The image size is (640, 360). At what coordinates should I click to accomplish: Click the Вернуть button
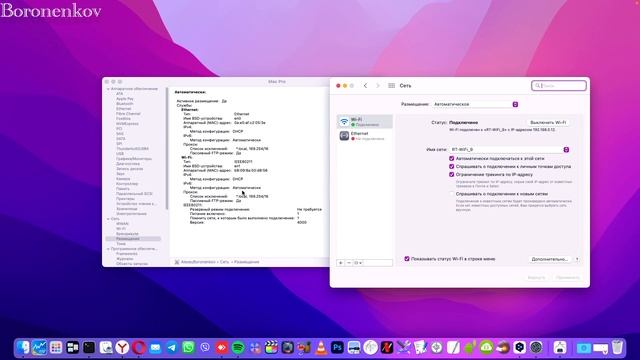tap(536, 278)
